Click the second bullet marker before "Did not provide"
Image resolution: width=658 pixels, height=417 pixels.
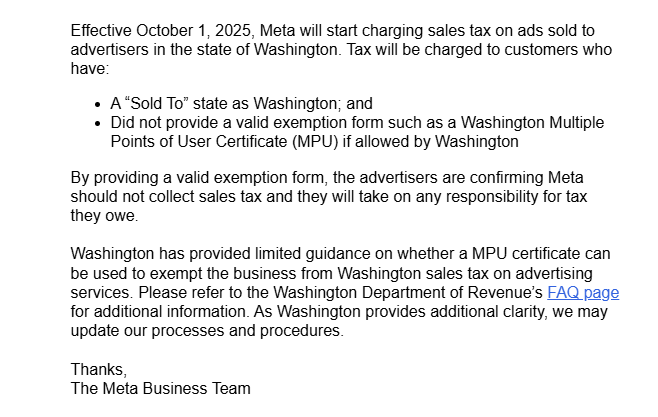98,123
